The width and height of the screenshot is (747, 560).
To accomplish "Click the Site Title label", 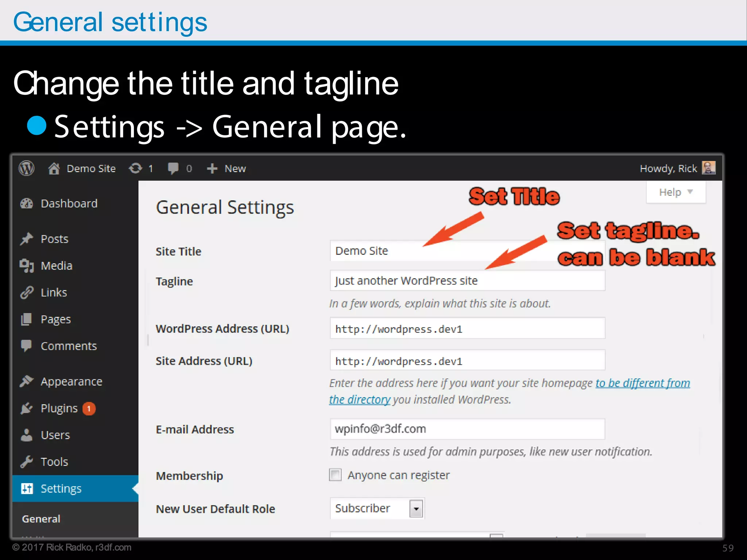I will coord(178,252).
